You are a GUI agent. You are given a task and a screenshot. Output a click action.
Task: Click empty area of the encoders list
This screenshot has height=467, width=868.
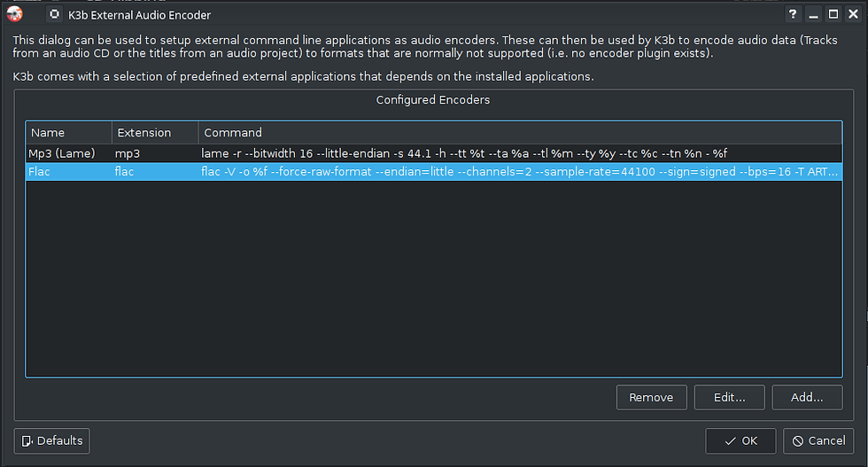433,277
